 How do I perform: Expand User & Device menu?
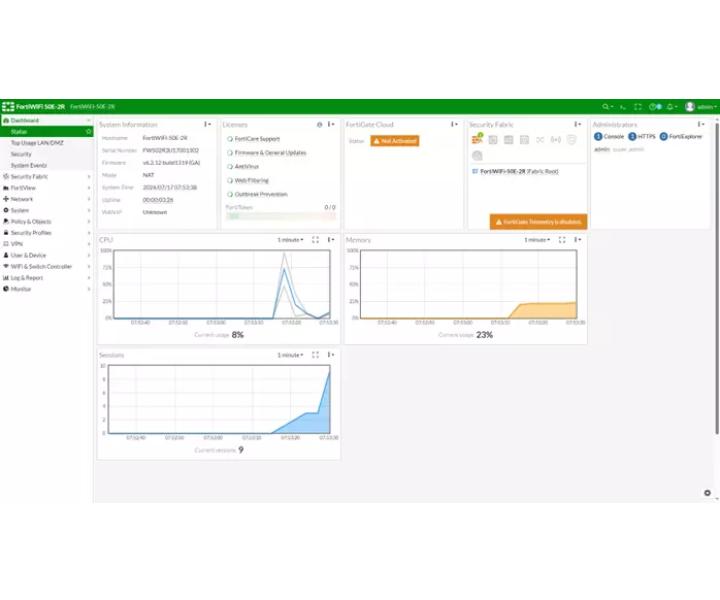pyautogui.click(x=46, y=255)
